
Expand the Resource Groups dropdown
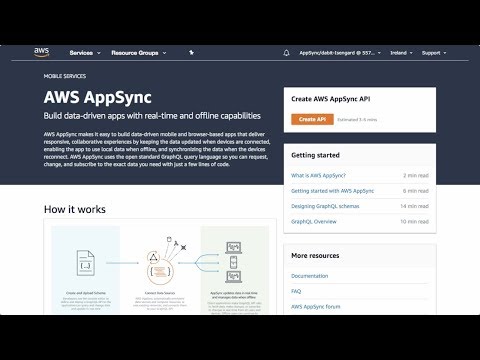point(139,53)
